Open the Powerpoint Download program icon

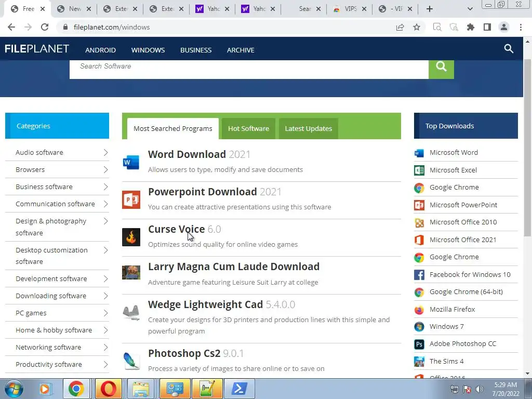coord(131,199)
